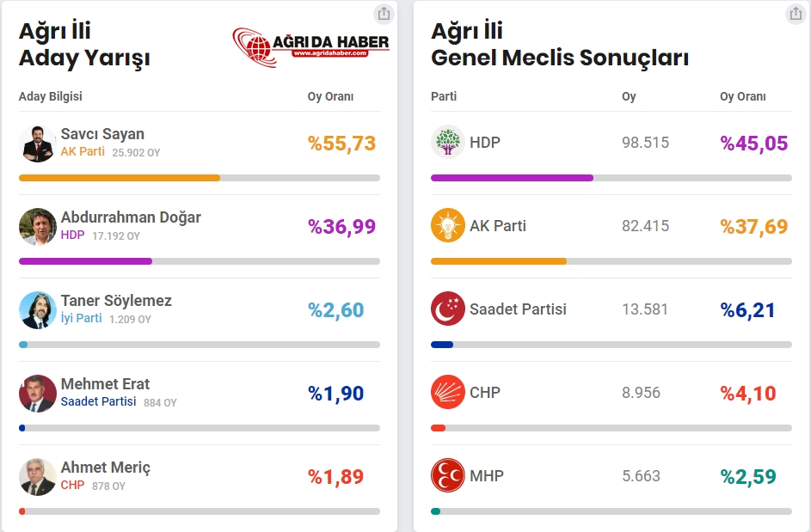The width and height of the screenshot is (811, 532).
Task: Click Mehmet Erat's profile photo
Action: [37, 393]
